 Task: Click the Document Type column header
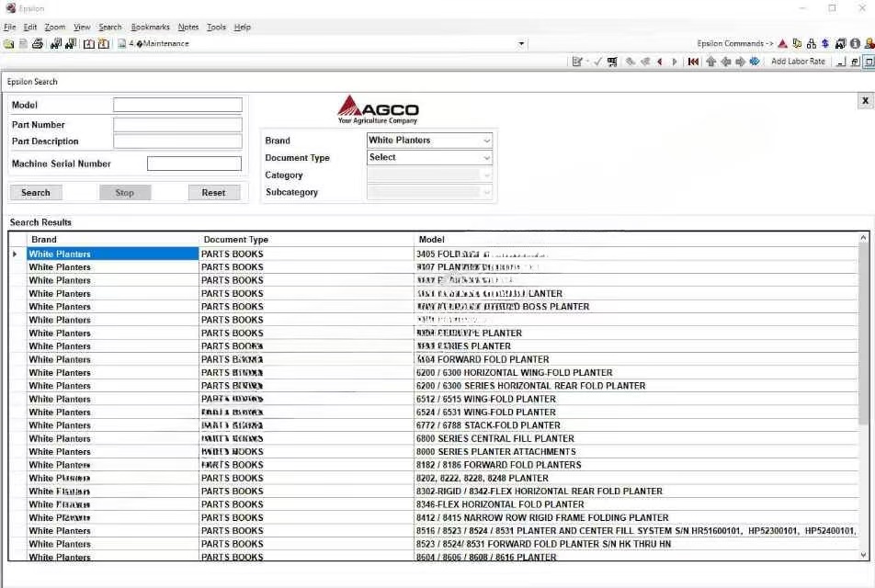point(306,239)
